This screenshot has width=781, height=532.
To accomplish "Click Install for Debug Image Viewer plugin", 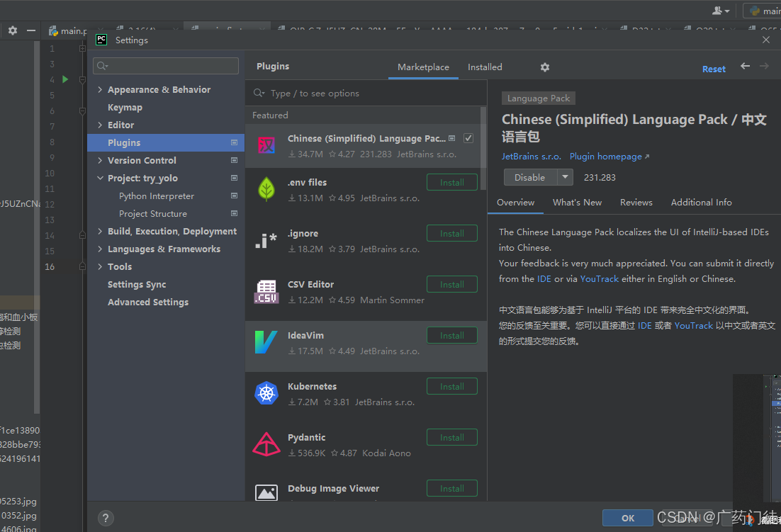I will pyautogui.click(x=451, y=488).
